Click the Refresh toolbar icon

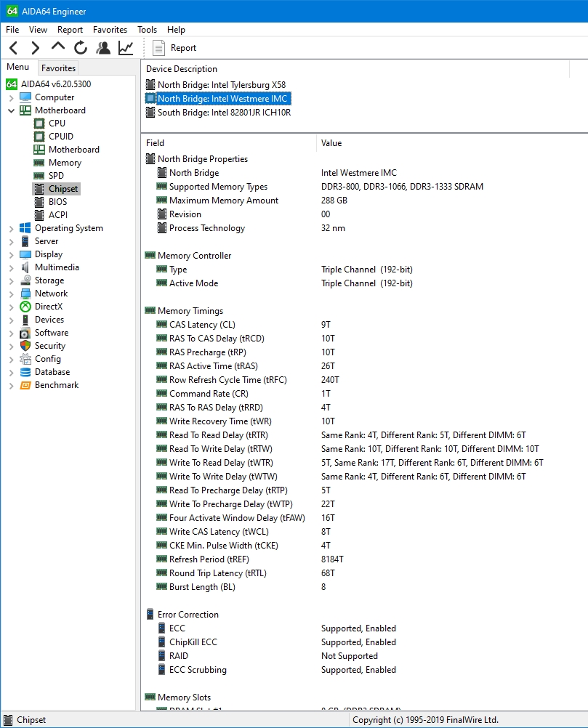81,47
